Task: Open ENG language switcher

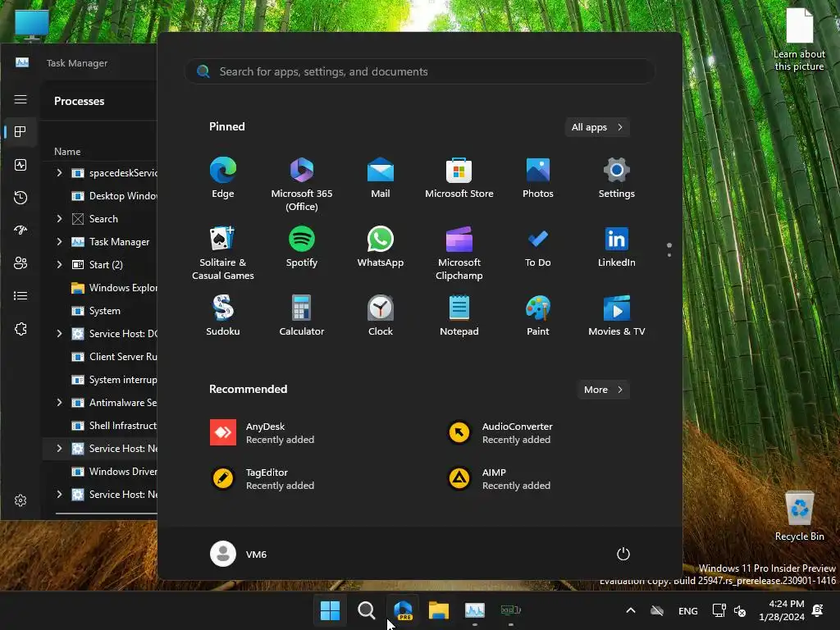Action: tap(688, 610)
